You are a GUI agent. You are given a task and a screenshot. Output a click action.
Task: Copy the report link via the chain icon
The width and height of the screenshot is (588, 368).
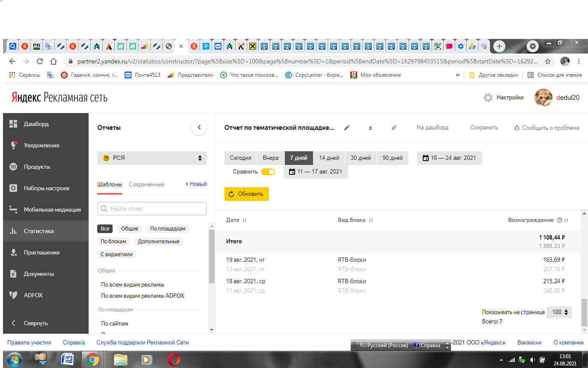(x=394, y=128)
